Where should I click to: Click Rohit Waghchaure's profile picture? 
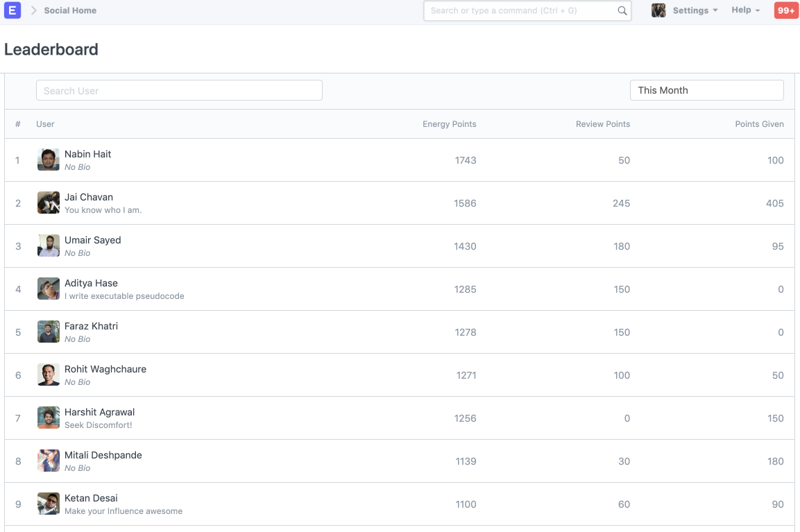pos(48,375)
